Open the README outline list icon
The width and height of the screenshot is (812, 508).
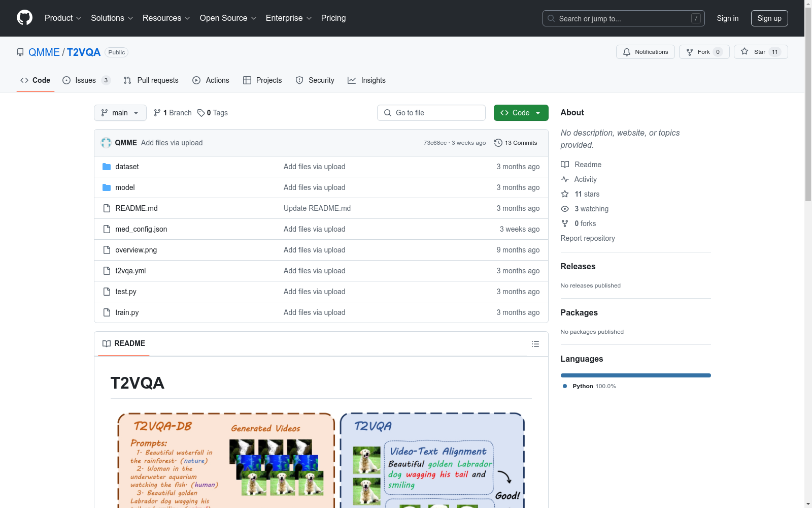535,344
